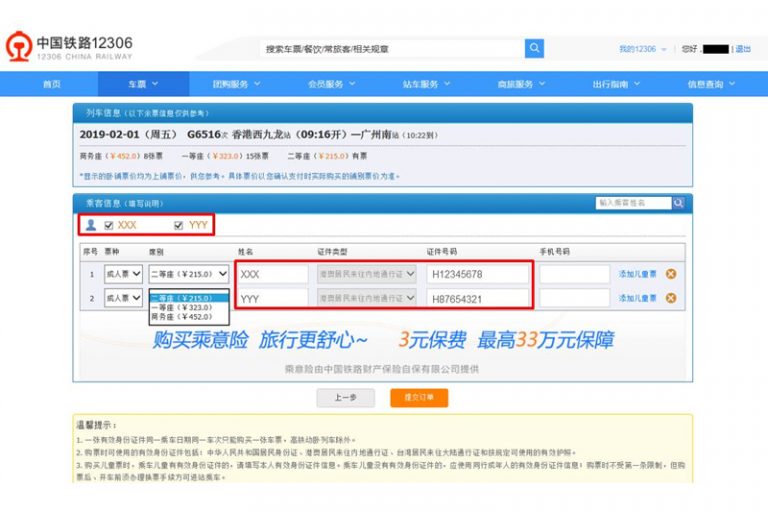The width and height of the screenshot is (768, 512).
Task: Click the phone number field for passenger 1
Action: [x=574, y=274]
